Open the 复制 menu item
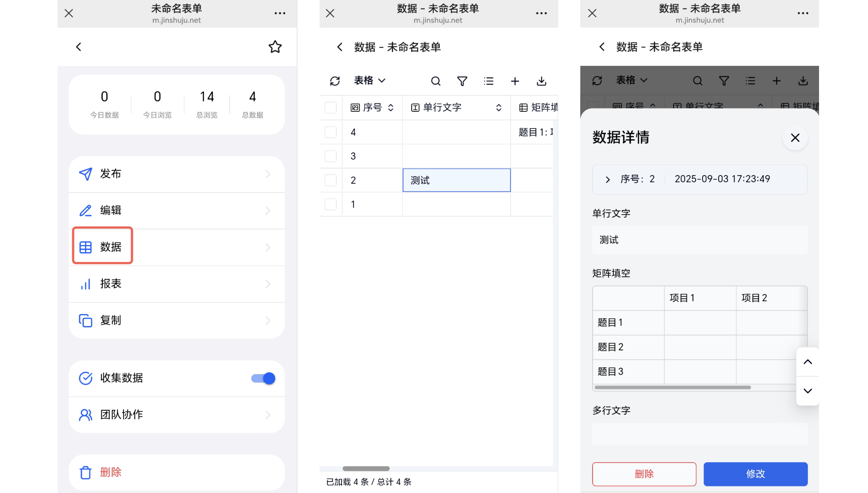Image resolution: width=868 pixels, height=493 pixels. (x=176, y=320)
